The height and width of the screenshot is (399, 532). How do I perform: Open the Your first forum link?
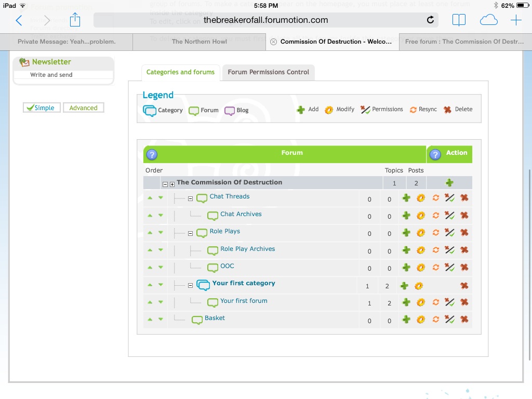(244, 301)
